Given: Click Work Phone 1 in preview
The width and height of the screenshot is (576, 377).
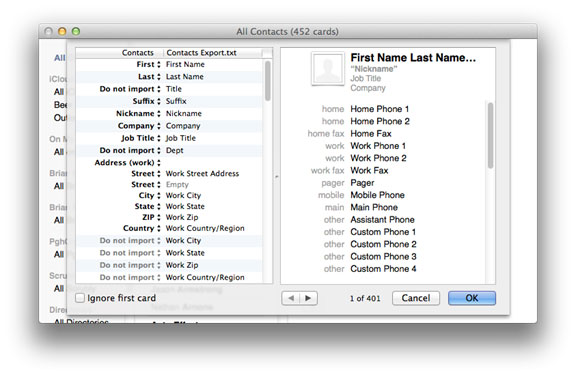Looking at the screenshot, I should [x=378, y=146].
